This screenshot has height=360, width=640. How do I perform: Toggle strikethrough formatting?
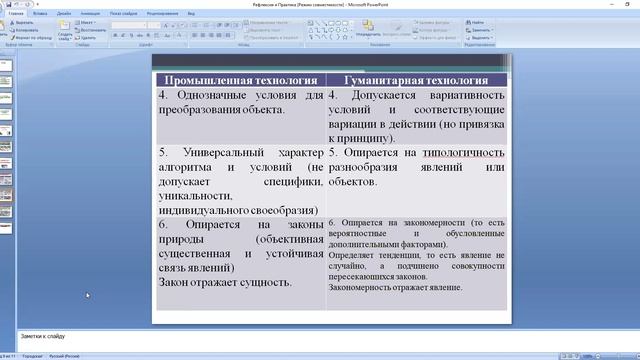point(140,36)
